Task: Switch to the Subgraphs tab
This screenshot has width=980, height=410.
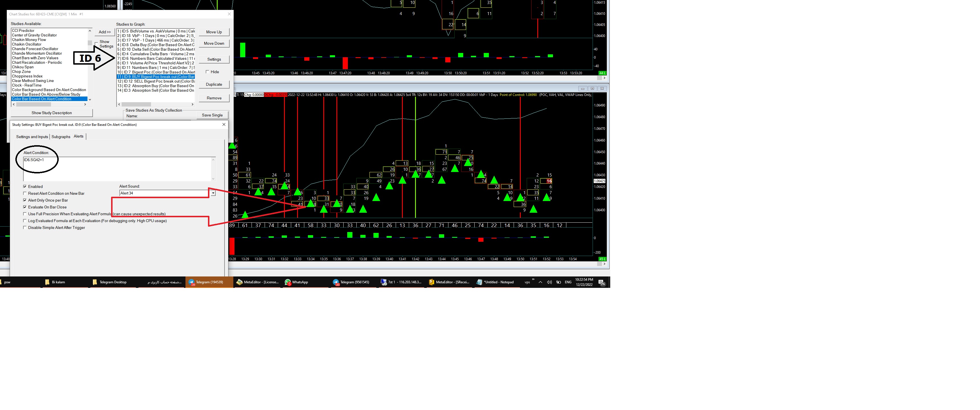Action: 61,137
